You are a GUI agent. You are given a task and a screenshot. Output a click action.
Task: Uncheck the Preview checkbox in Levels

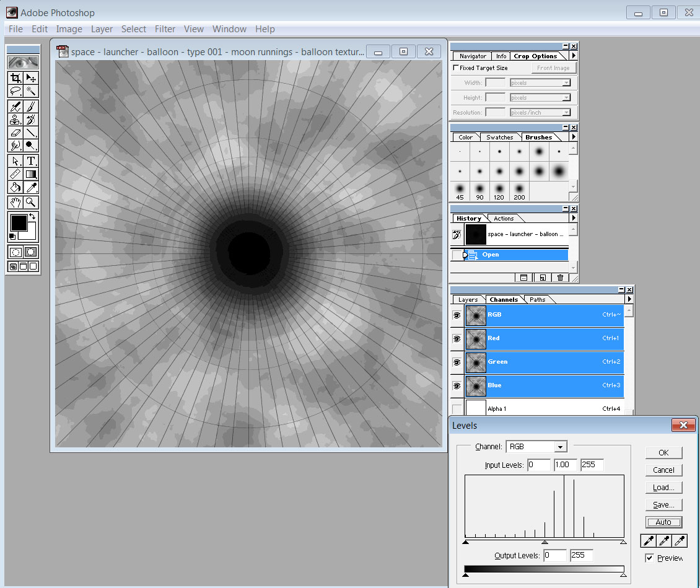649,558
